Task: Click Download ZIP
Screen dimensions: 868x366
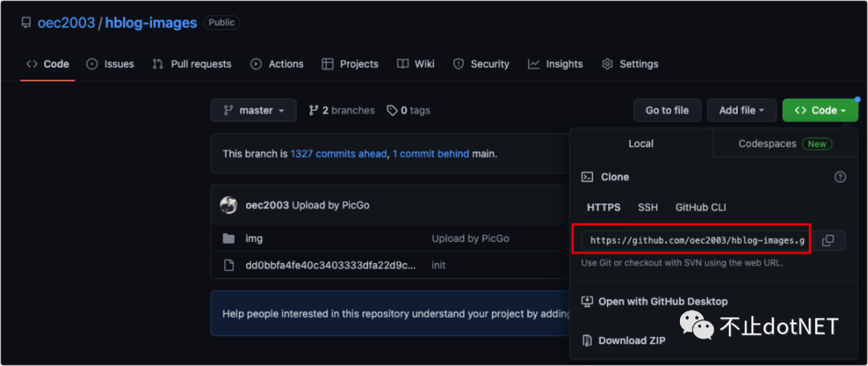Action: 633,340
